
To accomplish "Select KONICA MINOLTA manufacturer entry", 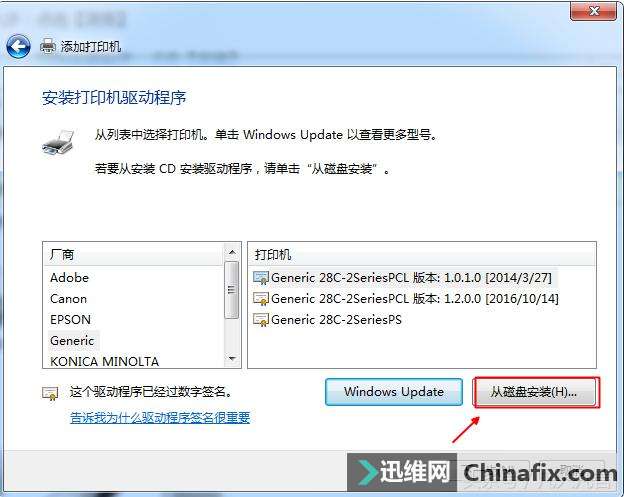I will (x=104, y=361).
